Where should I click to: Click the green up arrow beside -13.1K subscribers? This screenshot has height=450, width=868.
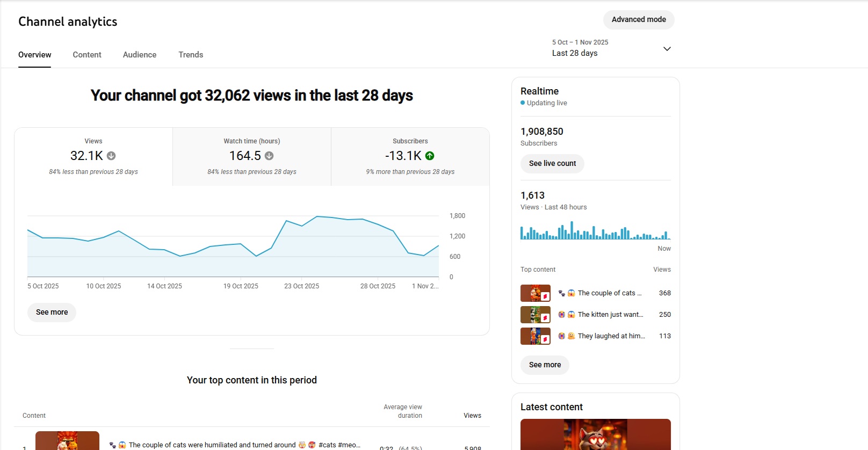pos(430,156)
